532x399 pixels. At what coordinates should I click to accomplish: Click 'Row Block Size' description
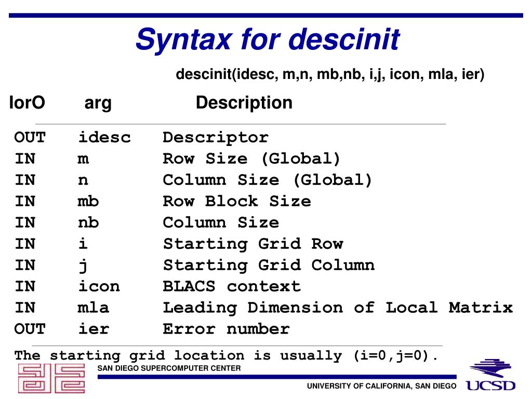(x=237, y=201)
